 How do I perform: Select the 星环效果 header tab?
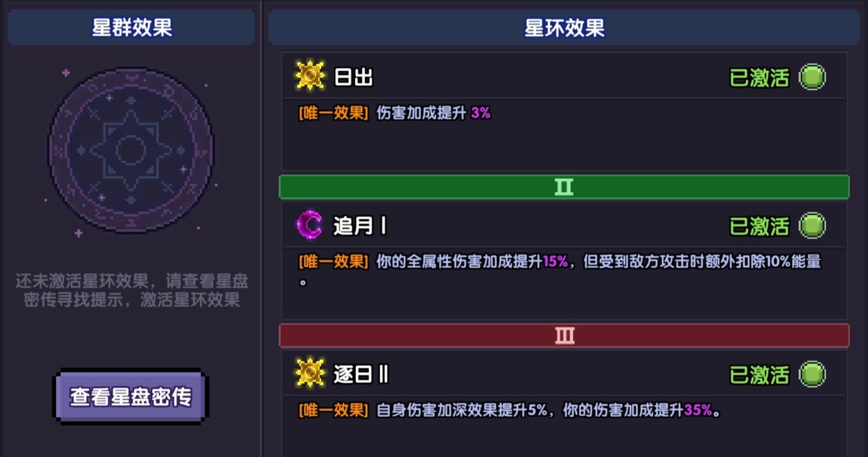[564, 27]
